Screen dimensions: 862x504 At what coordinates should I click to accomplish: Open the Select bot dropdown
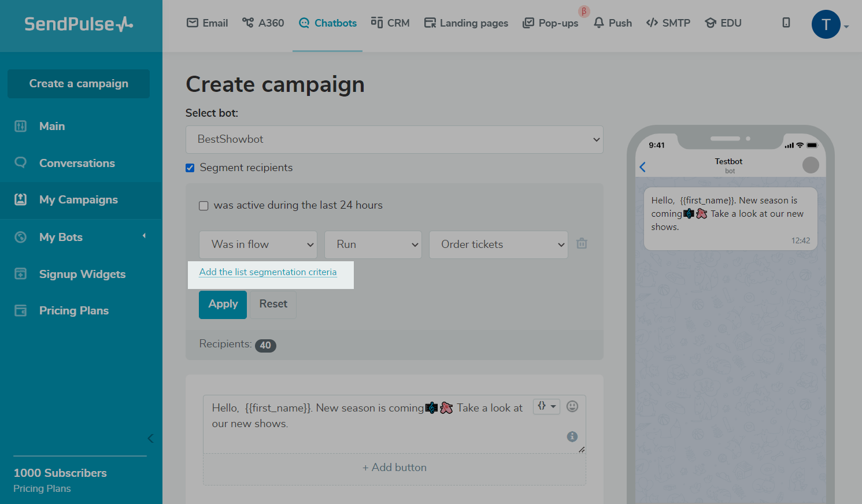click(x=394, y=139)
